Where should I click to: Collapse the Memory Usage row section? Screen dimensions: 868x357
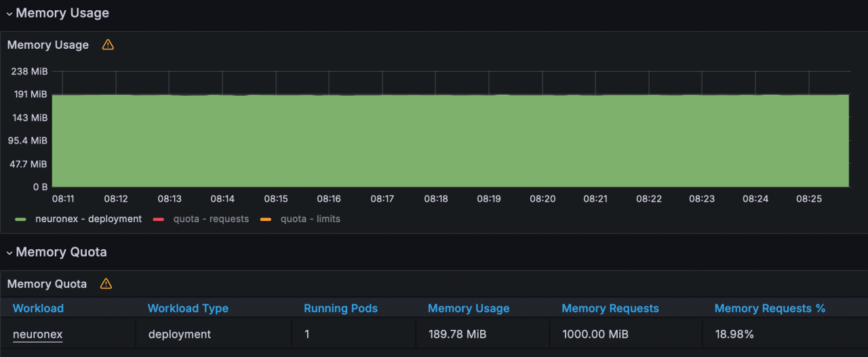(9, 14)
